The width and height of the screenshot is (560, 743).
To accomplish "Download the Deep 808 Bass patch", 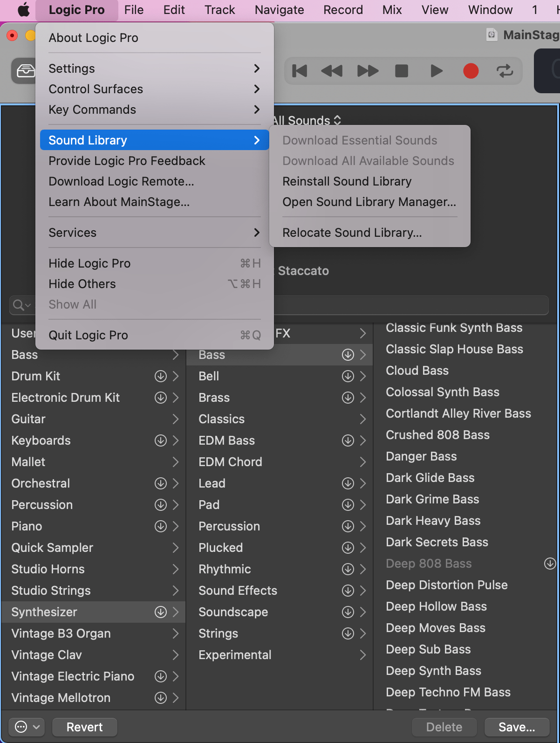I will (550, 564).
